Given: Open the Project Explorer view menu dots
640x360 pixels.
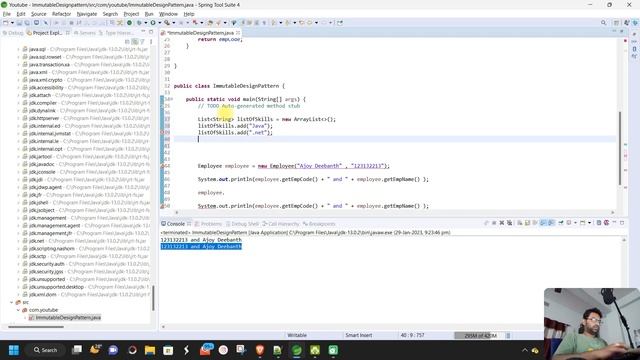Looking at the screenshot, I should click(x=151, y=42).
